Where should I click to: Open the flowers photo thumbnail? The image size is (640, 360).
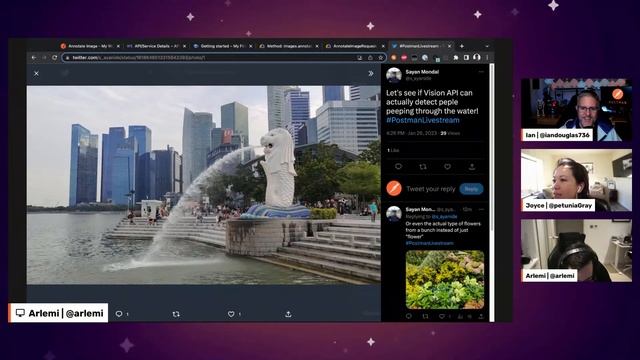click(x=445, y=280)
